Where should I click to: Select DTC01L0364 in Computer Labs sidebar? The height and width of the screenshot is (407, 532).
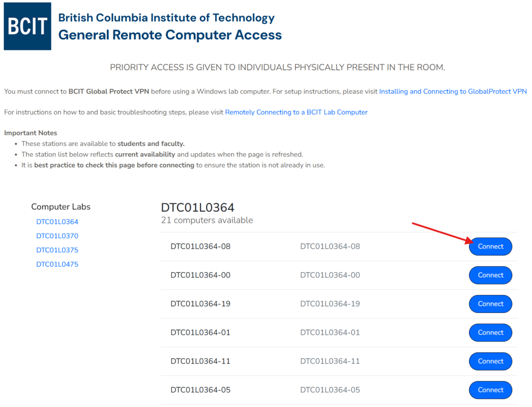click(57, 222)
